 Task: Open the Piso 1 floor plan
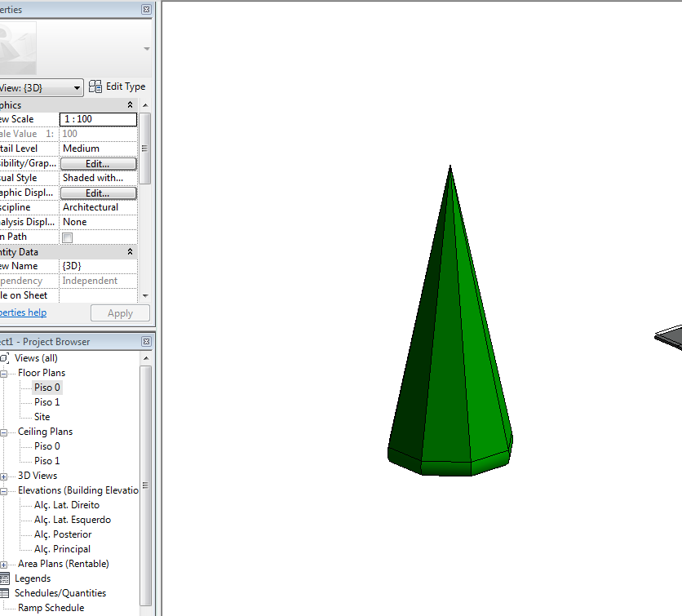47,402
